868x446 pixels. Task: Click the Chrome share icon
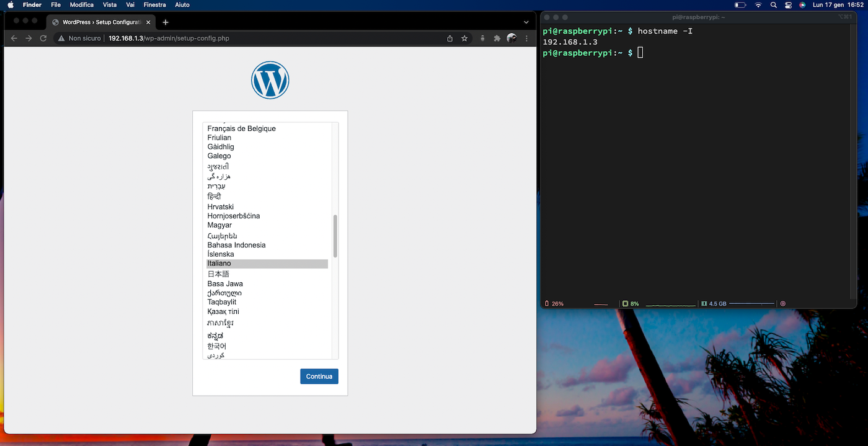pyautogui.click(x=449, y=38)
